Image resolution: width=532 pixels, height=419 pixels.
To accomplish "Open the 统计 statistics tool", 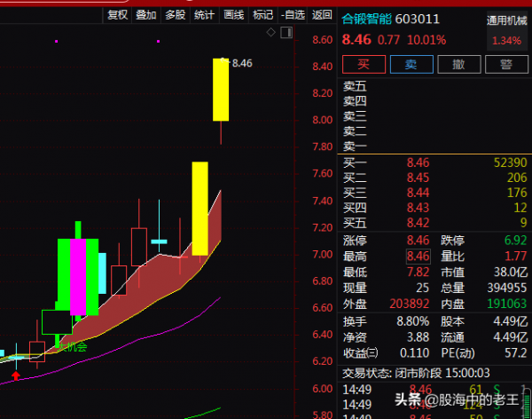I will click(x=205, y=15).
